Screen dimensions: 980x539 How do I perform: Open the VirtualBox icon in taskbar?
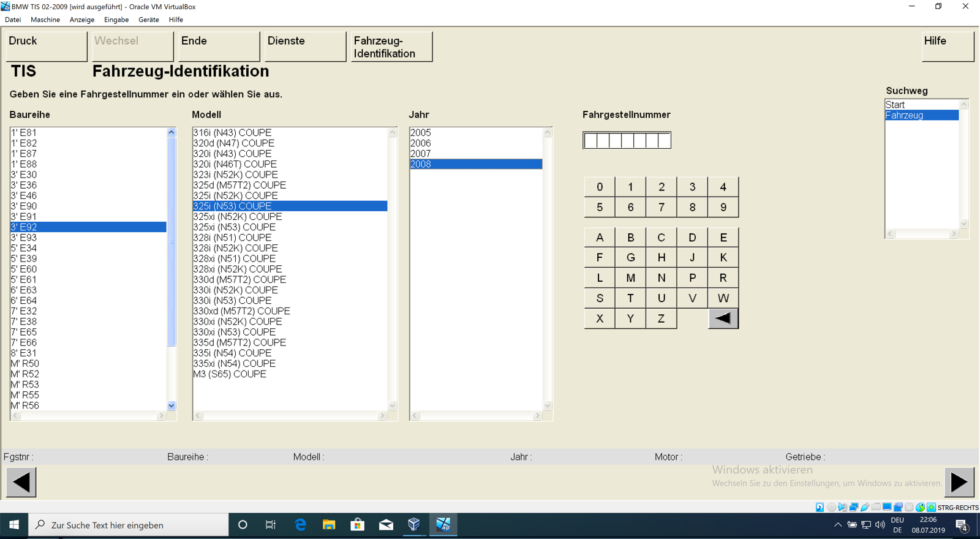coord(414,525)
